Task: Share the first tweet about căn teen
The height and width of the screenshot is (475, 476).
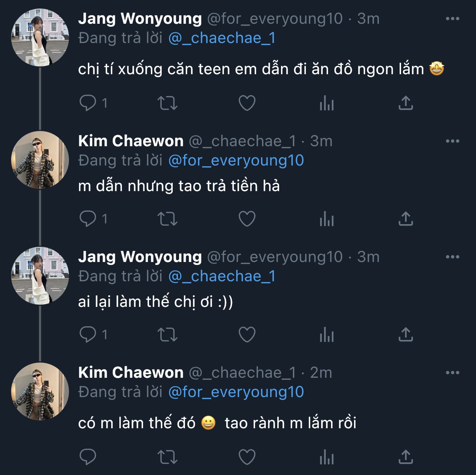Action: coord(406,103)
